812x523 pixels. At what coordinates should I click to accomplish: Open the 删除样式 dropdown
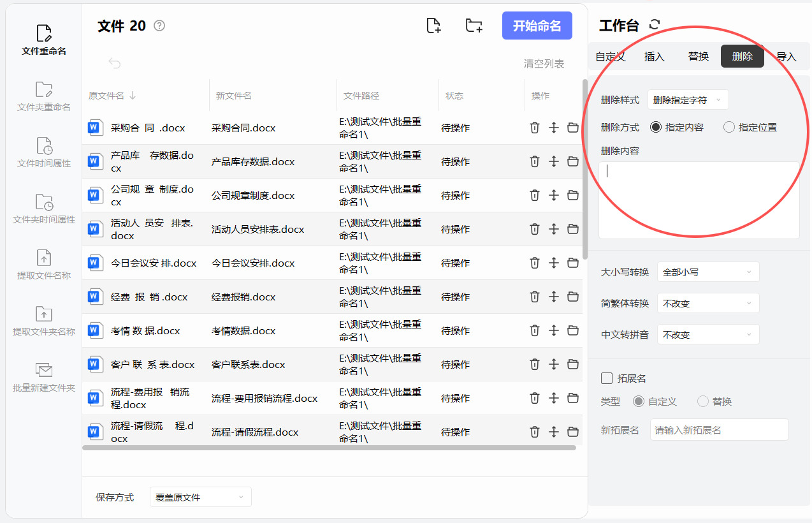(688, 100)
